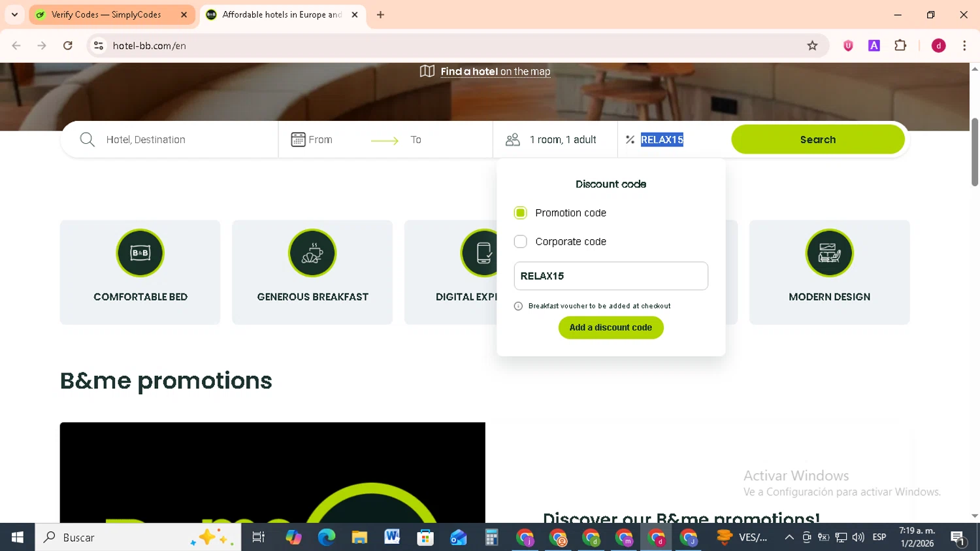The width and height of the screenshot is (980, 551).
Task: Click the page vertical scrollbar thumb
Action: coord(975,152)
